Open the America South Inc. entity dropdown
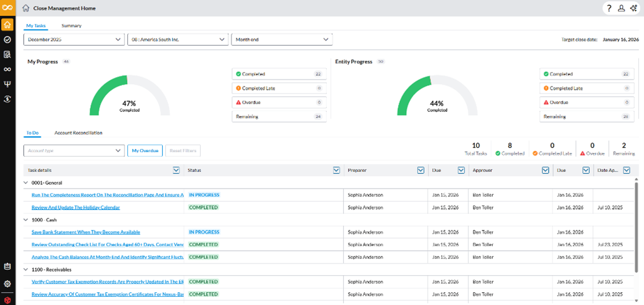 (177, 39)
